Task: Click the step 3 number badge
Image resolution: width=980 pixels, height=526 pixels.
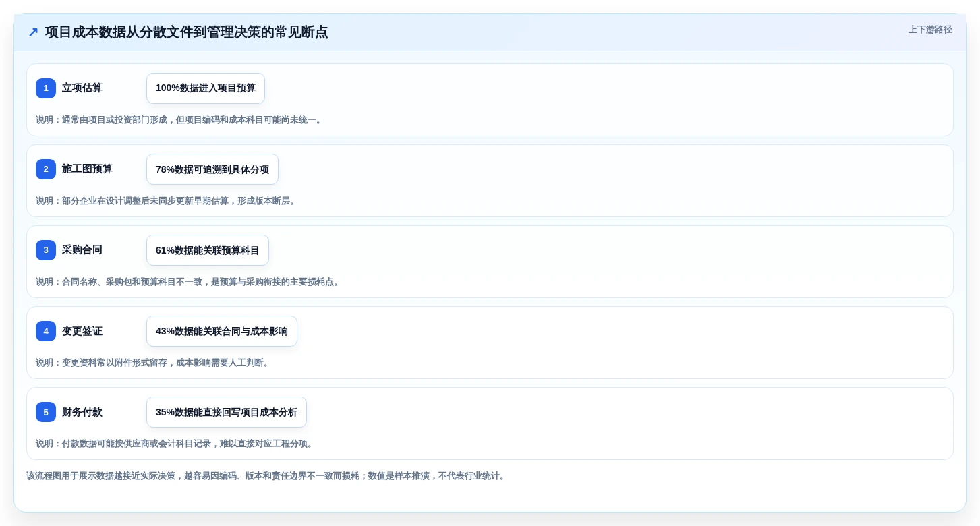Action: 46,250
